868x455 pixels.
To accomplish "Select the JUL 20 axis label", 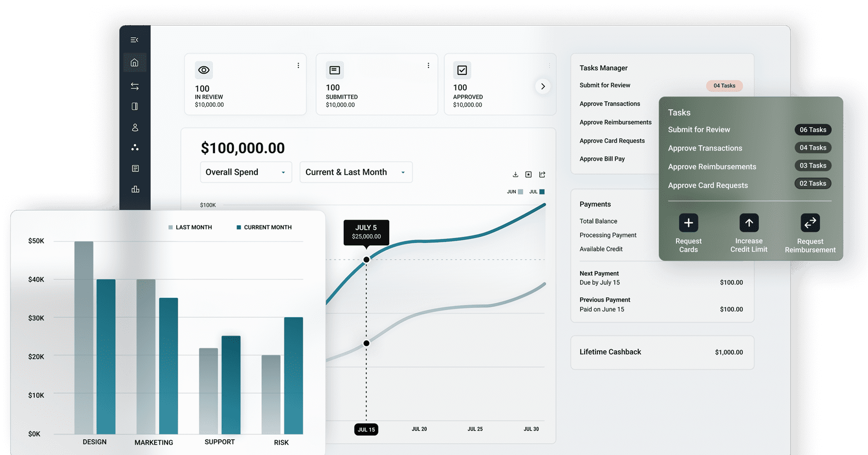I will click(419, 429).
